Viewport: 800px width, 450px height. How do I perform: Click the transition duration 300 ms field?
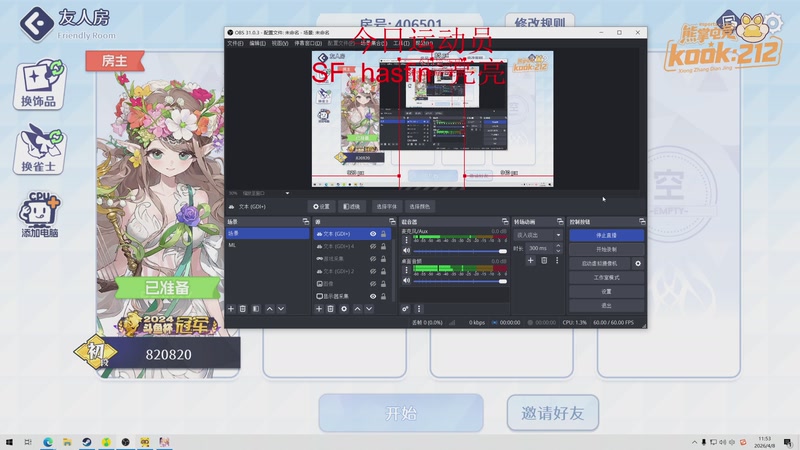click(540, 248)
